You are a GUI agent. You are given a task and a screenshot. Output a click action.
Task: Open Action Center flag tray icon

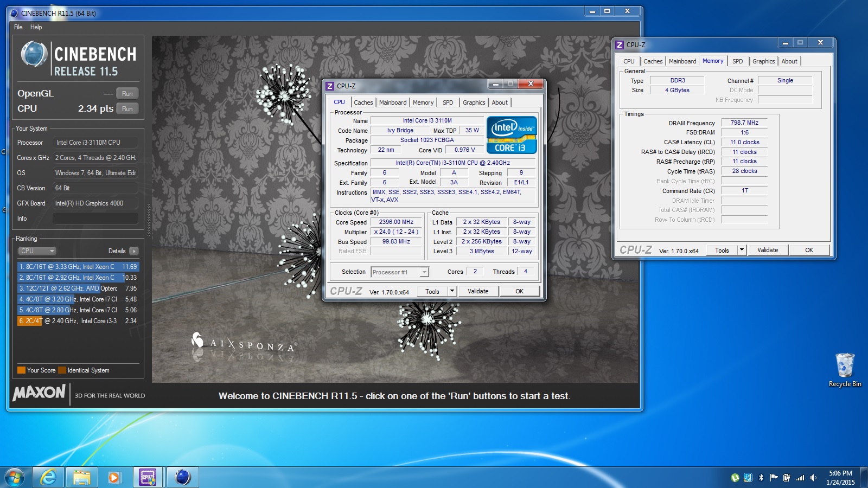coord(774,478)
